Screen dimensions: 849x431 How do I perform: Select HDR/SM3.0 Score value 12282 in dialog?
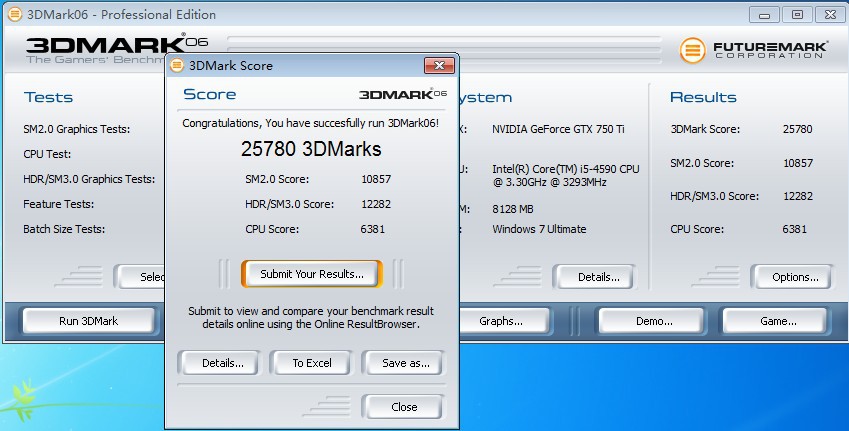tap(376, 204)
